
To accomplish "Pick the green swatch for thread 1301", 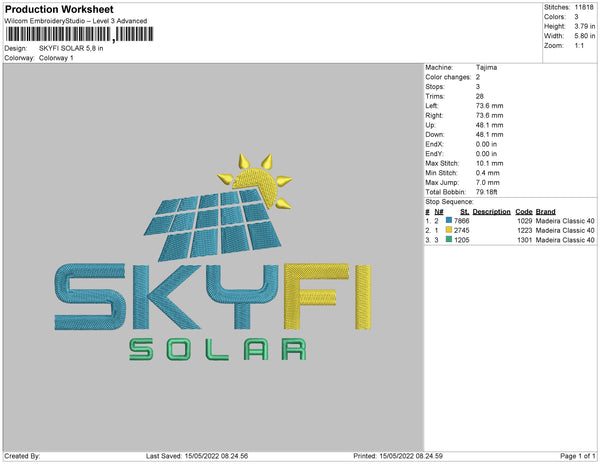I will click(449, 240).
